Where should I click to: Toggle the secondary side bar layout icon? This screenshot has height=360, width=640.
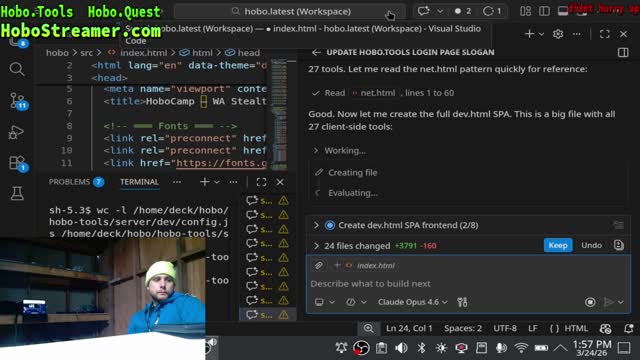pyautogui.click(x=544, y=11)
